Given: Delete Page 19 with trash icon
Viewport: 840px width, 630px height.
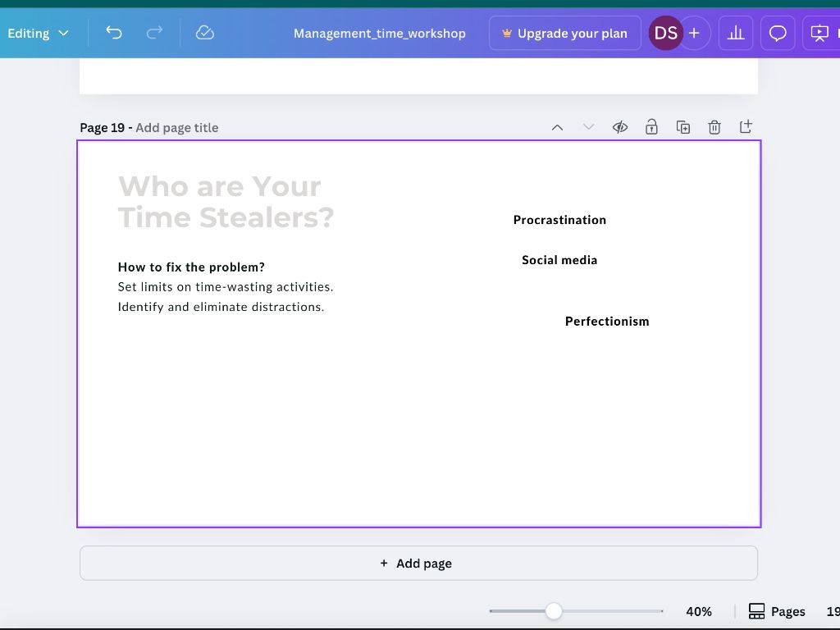Looking at the screenshot, I should point(714,127).
